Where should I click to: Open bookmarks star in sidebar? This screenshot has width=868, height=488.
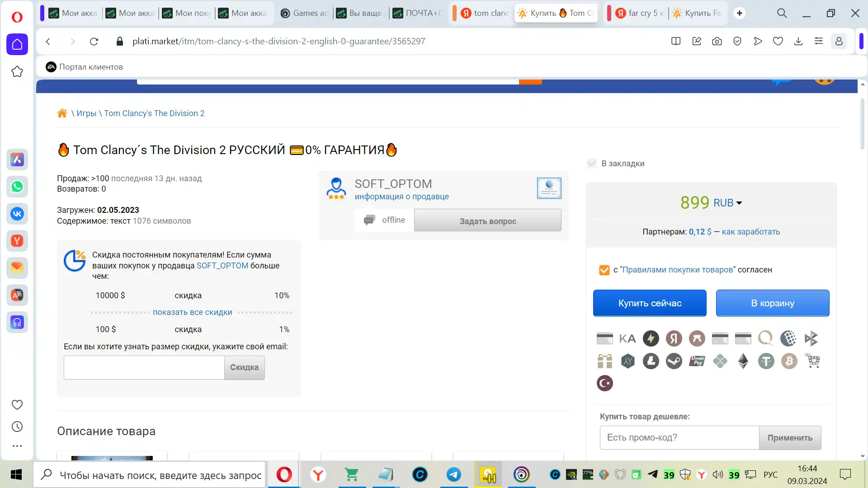point(17,71)
